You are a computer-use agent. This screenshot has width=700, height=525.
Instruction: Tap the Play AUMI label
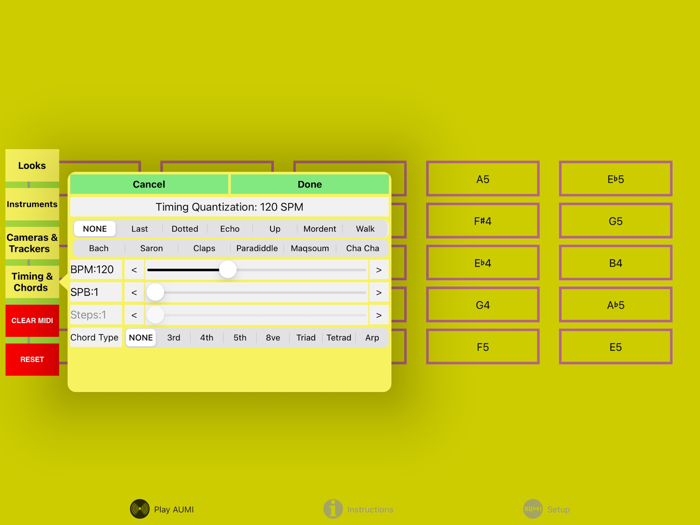174,509
